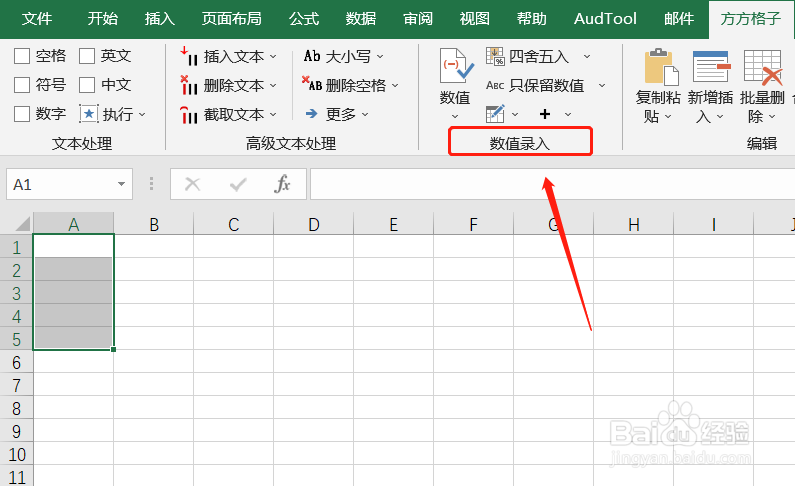The height and width of the screenshot is (486, 795).
Task: Click inside the formula bar input
Action: click(x=553, y=184)
